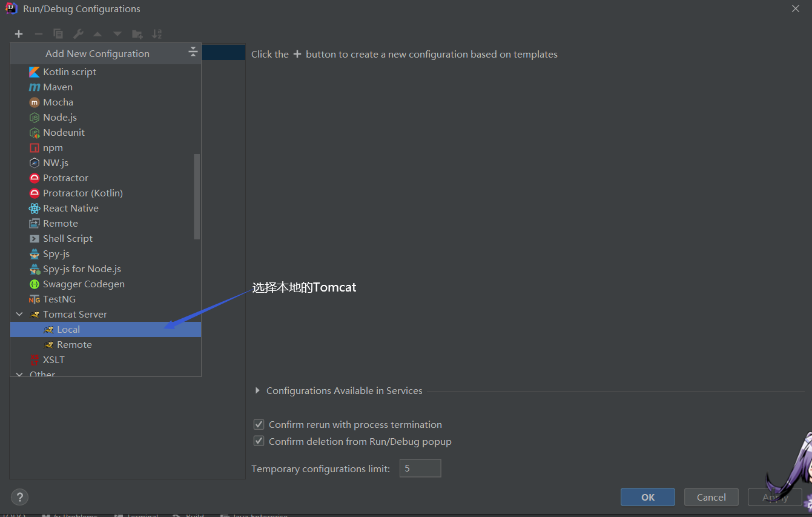This screenshot has width=812, height=517.
Task: Click the plus Add New Configuration button
Action: [x=19, y=34]
